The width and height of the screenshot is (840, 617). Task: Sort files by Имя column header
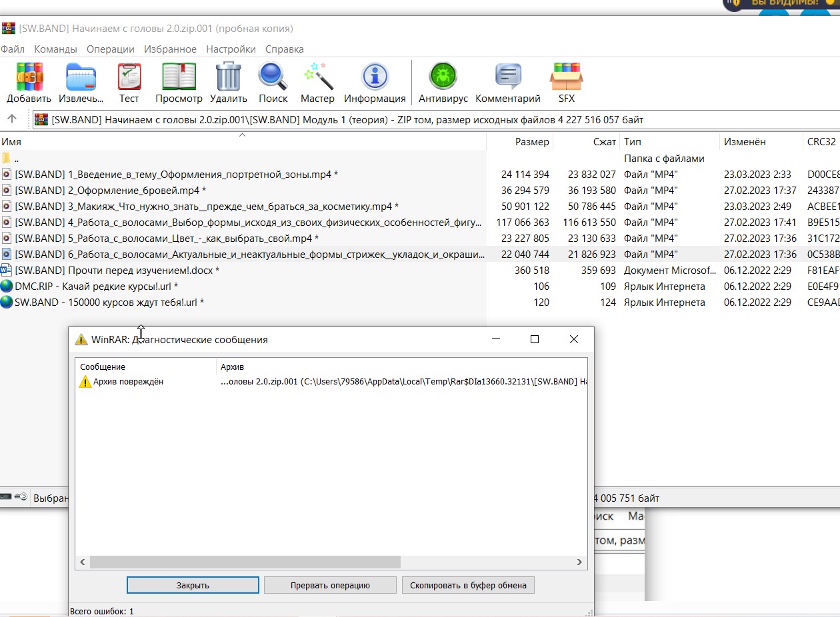11,142
